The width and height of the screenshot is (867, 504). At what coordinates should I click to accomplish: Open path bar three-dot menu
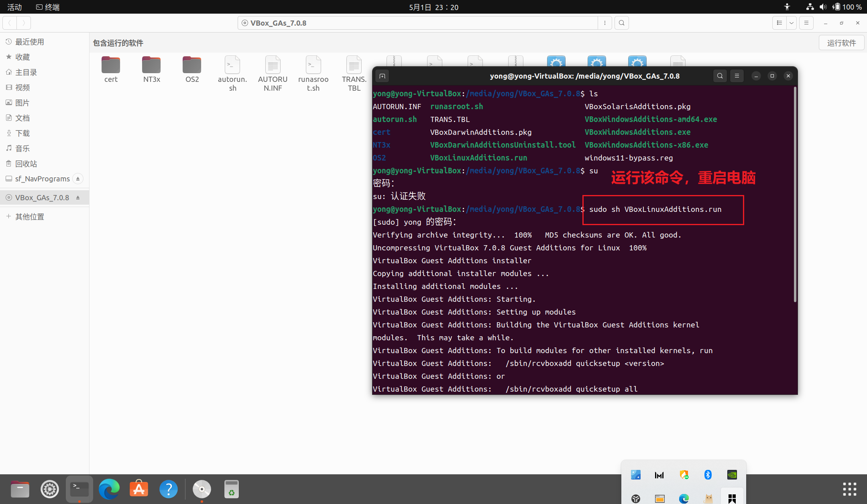click(605, 23)
